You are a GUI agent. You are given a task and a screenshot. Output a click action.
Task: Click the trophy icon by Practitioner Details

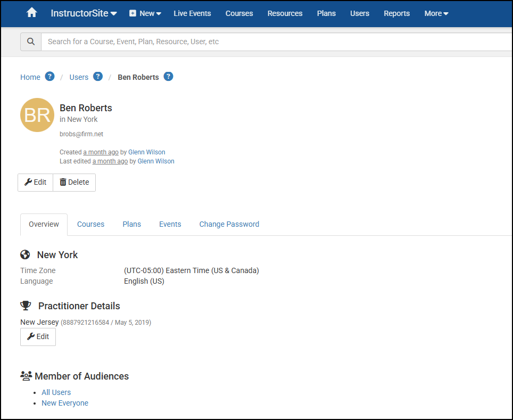click(26, 306)
